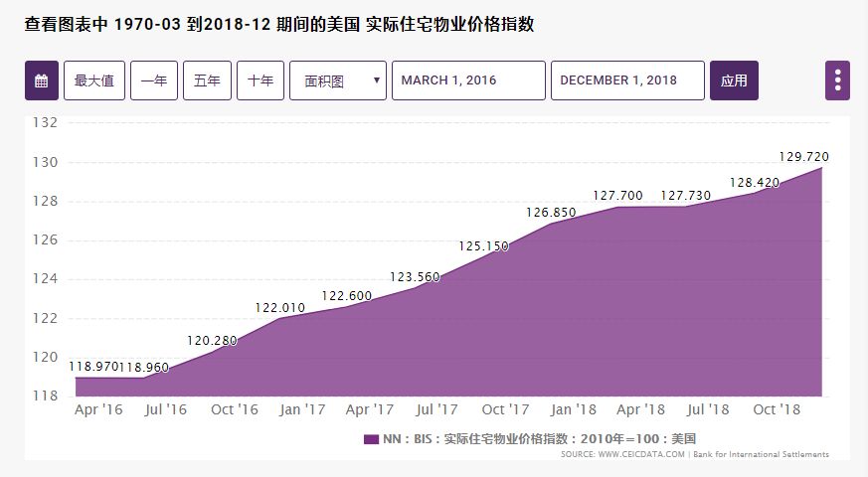Image resolution: width=868 pixels, height=477 pixels.
Task: Choose the 五年 time range
Action: [x=207, y=80]
